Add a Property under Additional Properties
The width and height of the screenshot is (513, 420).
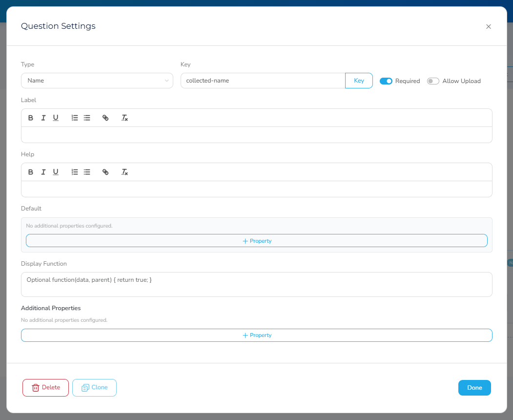coord(257,335)
